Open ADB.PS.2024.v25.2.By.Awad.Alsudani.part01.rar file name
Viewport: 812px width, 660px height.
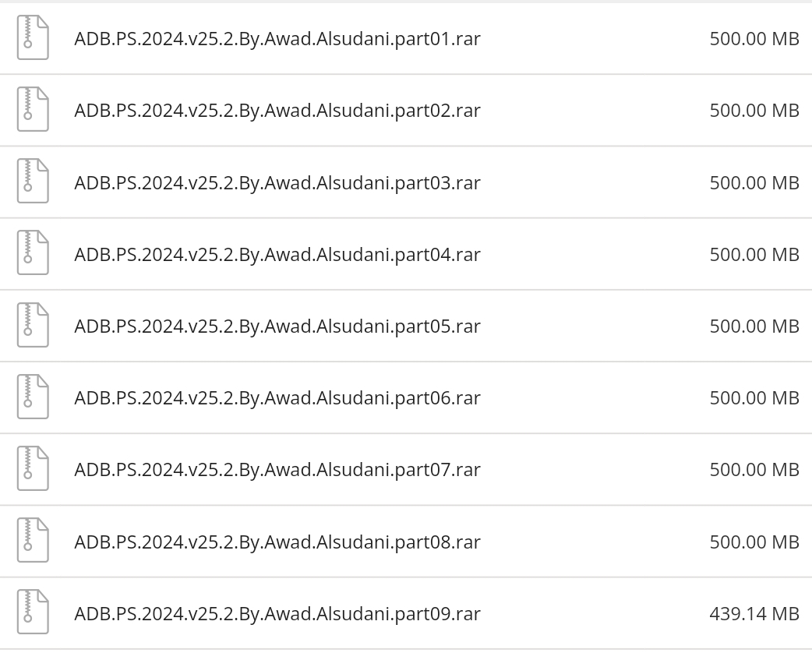point(277,38)
